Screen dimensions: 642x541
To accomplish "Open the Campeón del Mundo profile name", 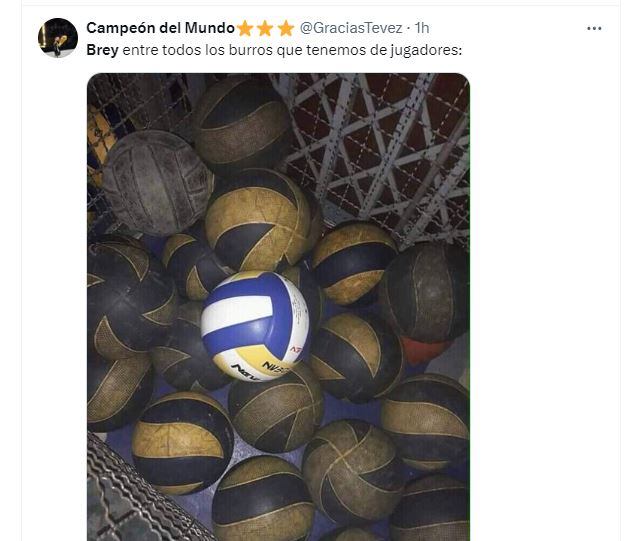I will point(160,28).
